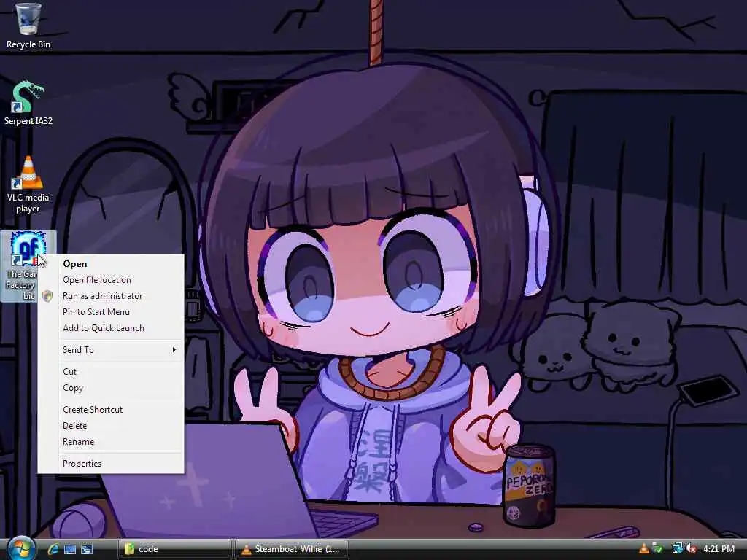
Task: Click Pin to Start Menu option
Action: pyautogui.click(x=111, y=312)
